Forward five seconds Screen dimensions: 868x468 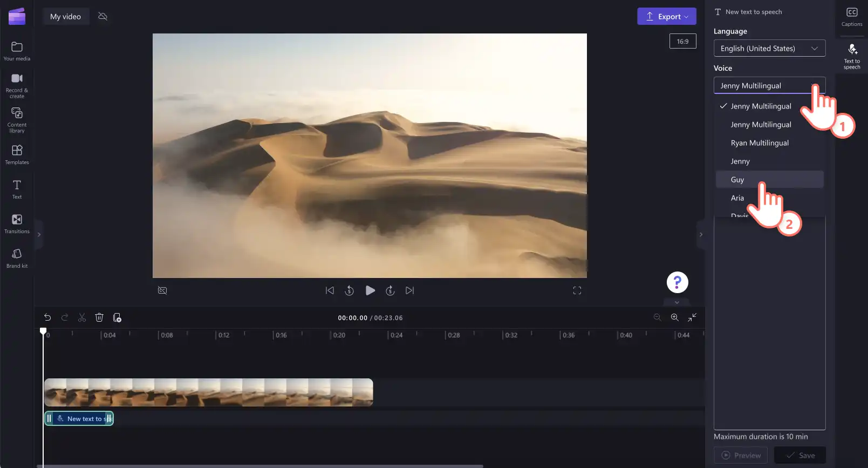coord(391,290)
